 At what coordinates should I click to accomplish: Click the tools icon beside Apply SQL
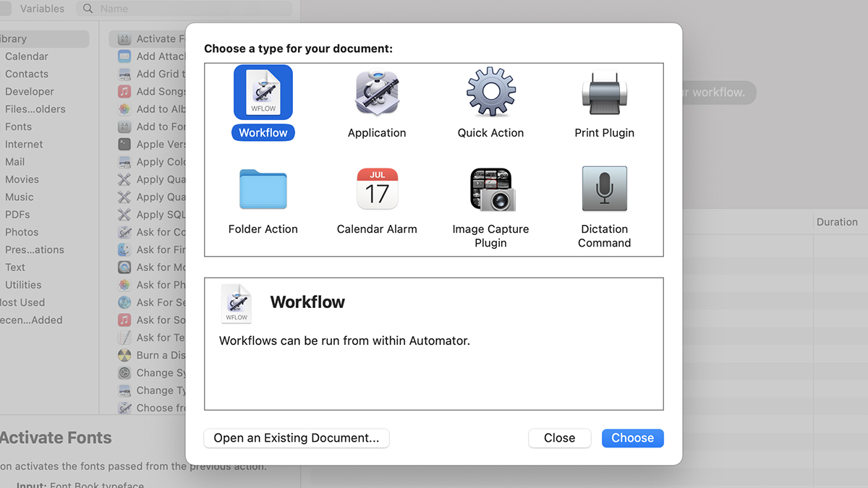[124, 215]
